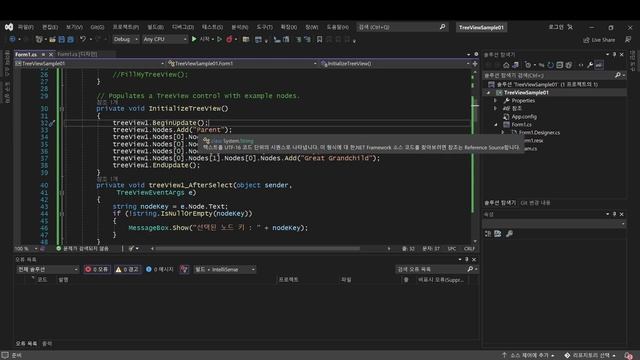Image resolution: width=640 pixels, height=360 pixels.
Task: Switch to the Form1.cs design tab
Action: 77,54
